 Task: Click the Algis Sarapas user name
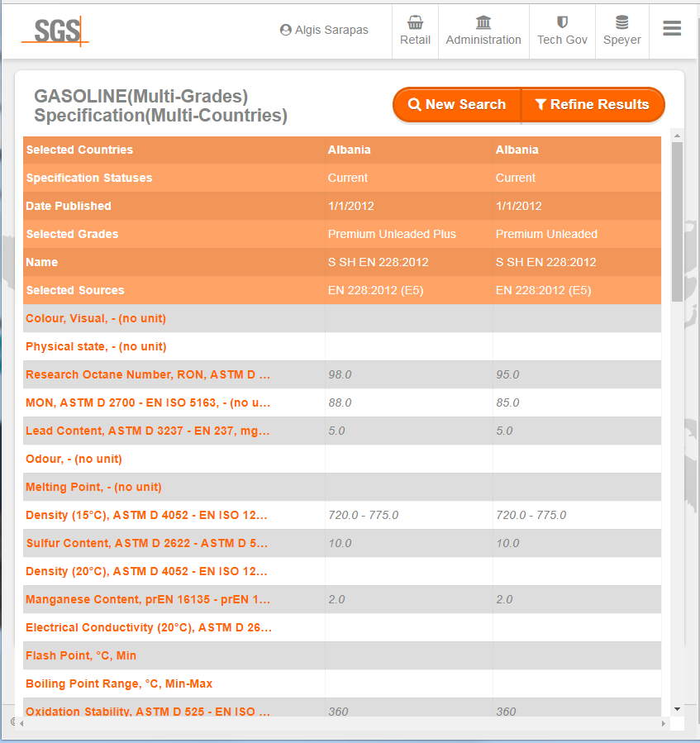coord(331,30)
